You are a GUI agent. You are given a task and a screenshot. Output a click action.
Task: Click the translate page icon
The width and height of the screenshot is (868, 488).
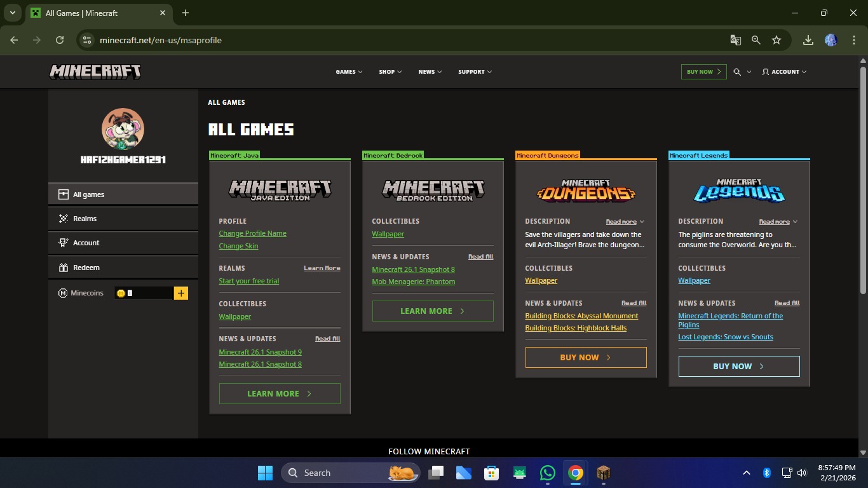point(735,40)
